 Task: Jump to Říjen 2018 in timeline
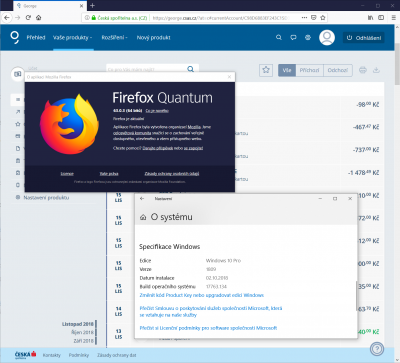[82, 332]
